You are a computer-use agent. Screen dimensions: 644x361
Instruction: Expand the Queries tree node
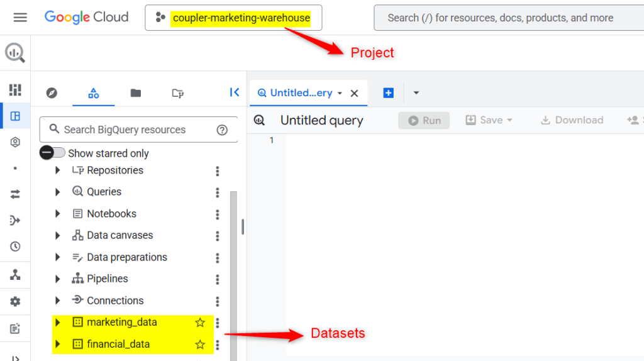pyautogui.click(x=57, y=192)
